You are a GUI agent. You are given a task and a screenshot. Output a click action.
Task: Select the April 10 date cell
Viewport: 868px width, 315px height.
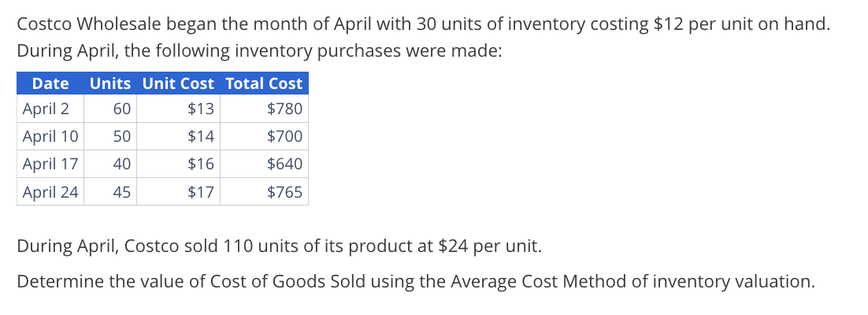pos(50,136)
